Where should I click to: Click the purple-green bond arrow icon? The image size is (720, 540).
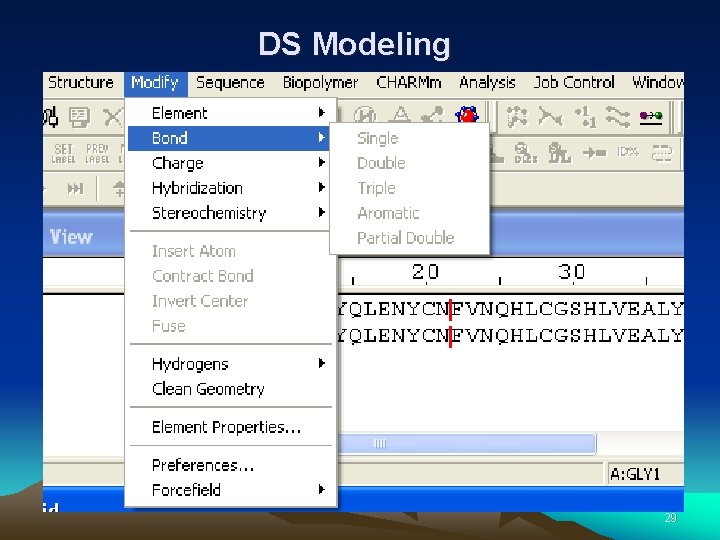coord(651,116)
